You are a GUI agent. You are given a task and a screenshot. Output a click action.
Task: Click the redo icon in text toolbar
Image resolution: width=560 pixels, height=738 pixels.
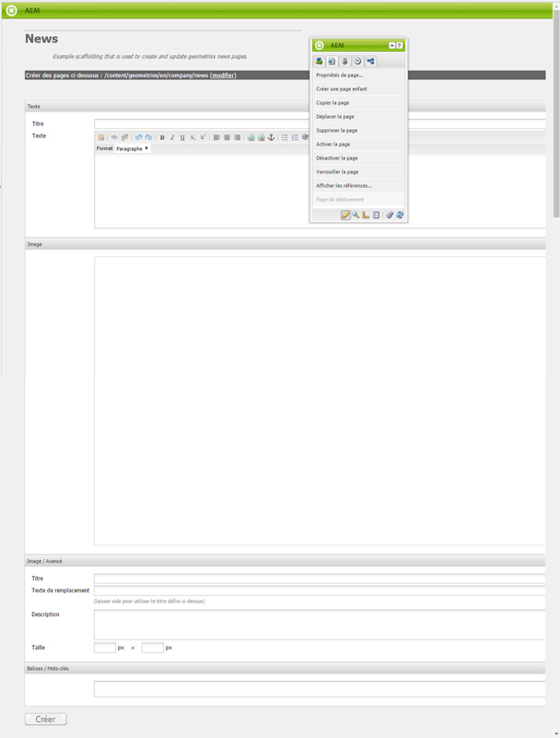(x=148, y=137)
